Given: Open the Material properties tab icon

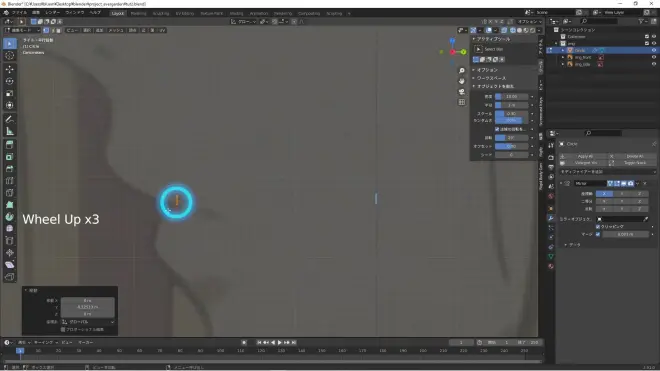Looking at the screenshot, I should point(551,266).
